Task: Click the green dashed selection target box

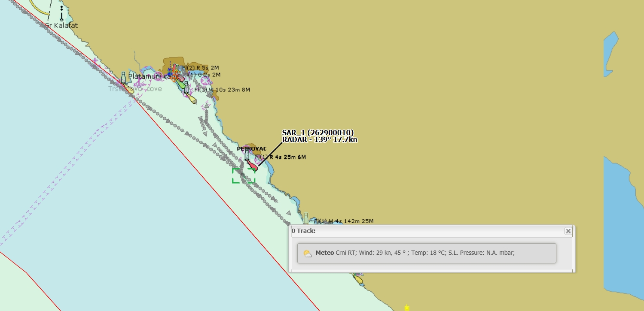Action: click(244, 175)
